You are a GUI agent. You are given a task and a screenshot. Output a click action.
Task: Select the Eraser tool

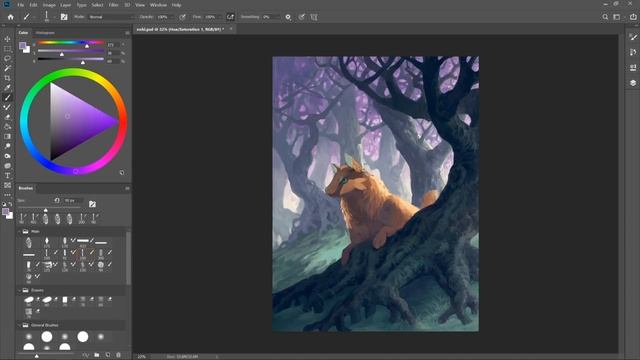[x=7, y=117]
